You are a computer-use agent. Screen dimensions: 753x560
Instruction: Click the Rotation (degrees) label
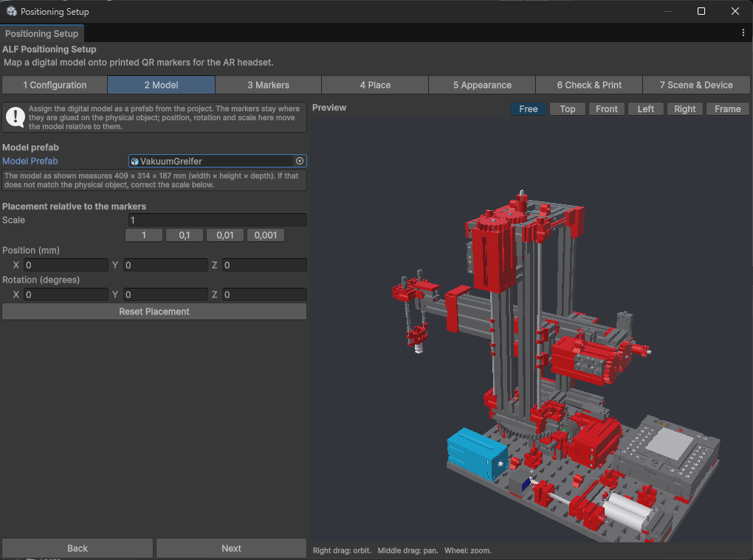pyautogui.click(x=41, y=280)
